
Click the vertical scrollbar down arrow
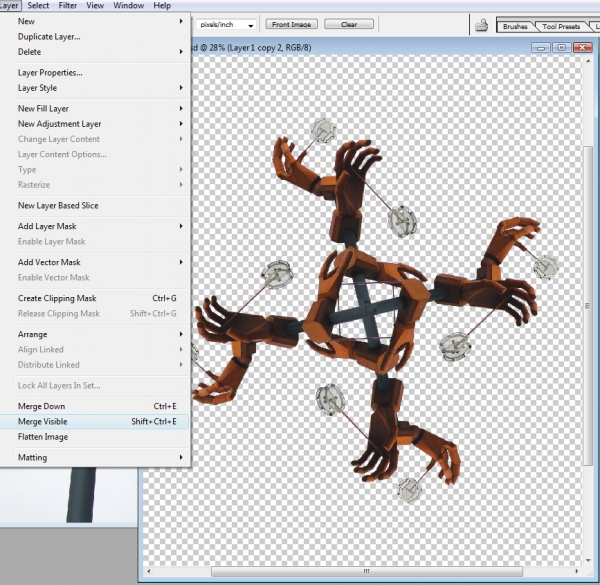pos(588,561)
